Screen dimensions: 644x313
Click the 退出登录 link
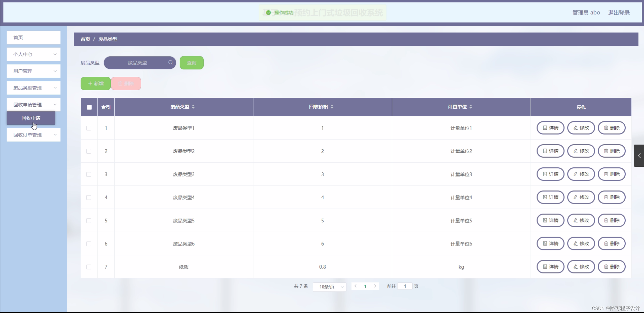point(619,13)
